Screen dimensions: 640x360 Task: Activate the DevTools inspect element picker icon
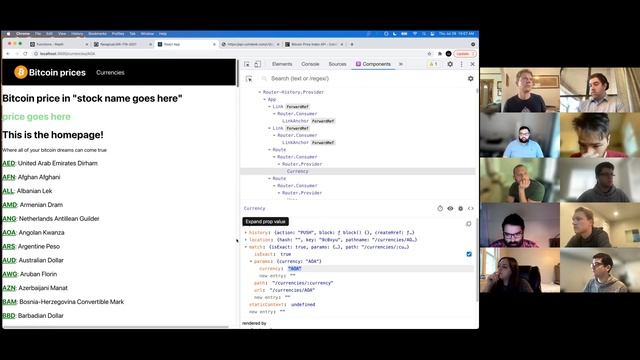pyautogui.click(x=247, y=64)
